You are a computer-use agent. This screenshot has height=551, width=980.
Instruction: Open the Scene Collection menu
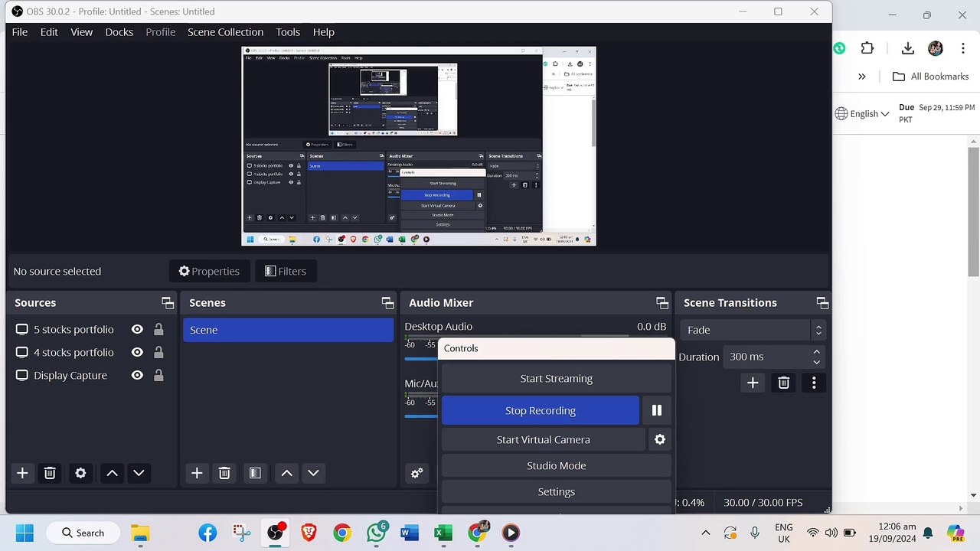(x=226, y=32)
